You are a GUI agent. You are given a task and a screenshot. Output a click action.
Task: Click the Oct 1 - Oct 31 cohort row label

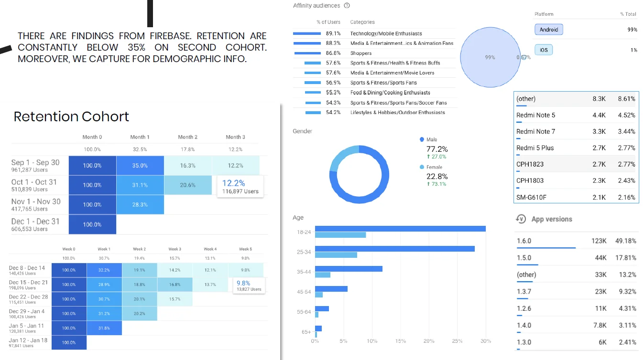click(x=34, y=185)
